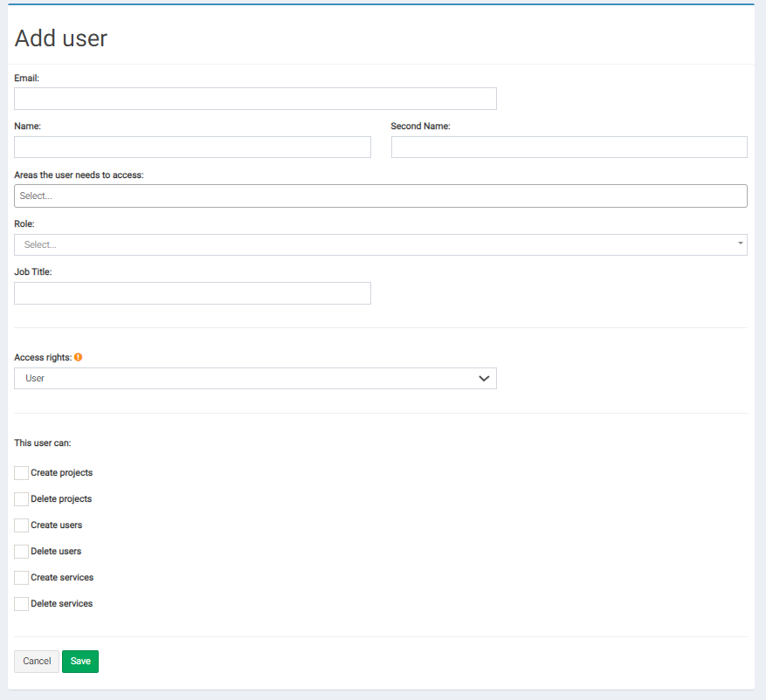Viewport: 766px width, 700px height.
Task: Click the Job Title text field
Action: coord(192,293)
